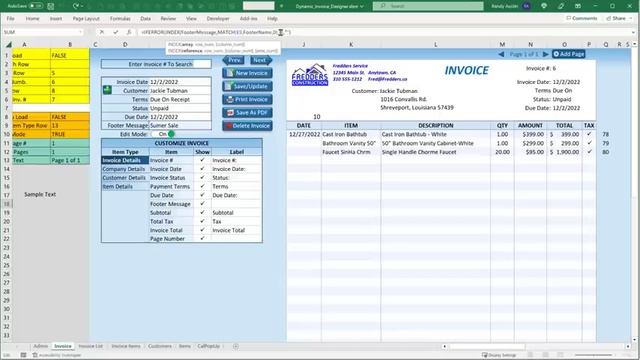Expand the formula bar chevron
The height and width of the screenshot is (360, 640).
click(633, 32)
